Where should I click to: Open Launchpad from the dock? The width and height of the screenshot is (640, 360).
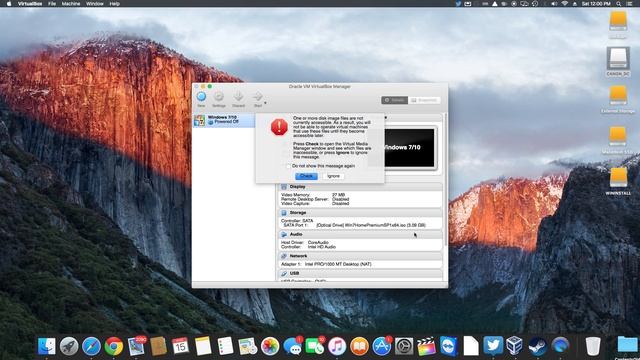[x=69, y=346]
